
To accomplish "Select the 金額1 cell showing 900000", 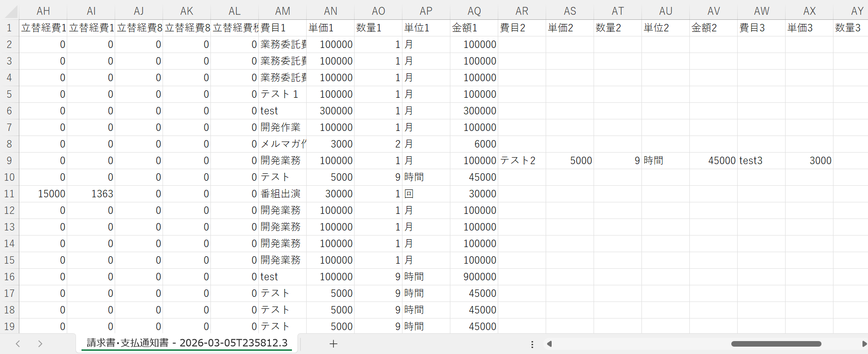I will 474,277.
